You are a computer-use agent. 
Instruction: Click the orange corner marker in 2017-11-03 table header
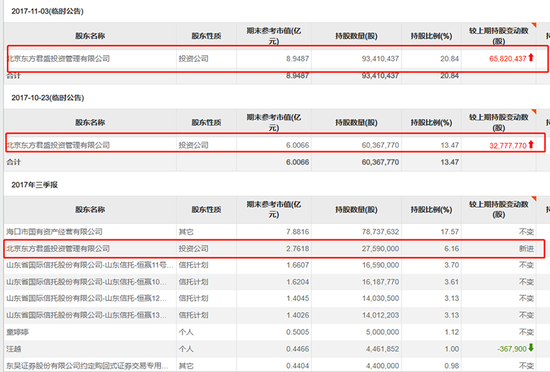coord(534,25)
